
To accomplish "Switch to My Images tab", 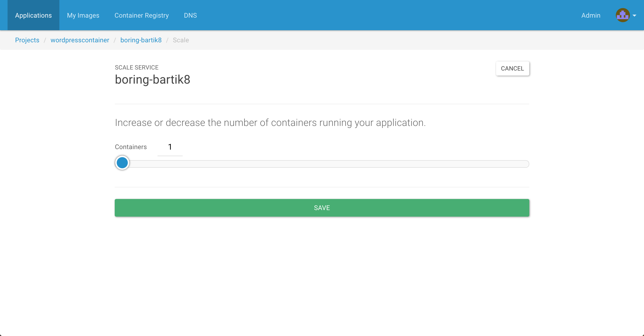I will point(83,15).
